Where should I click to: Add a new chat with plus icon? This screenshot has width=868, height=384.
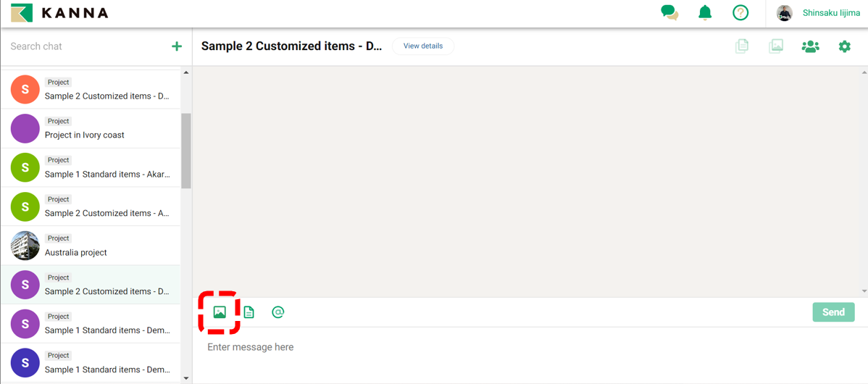point(177,46)
